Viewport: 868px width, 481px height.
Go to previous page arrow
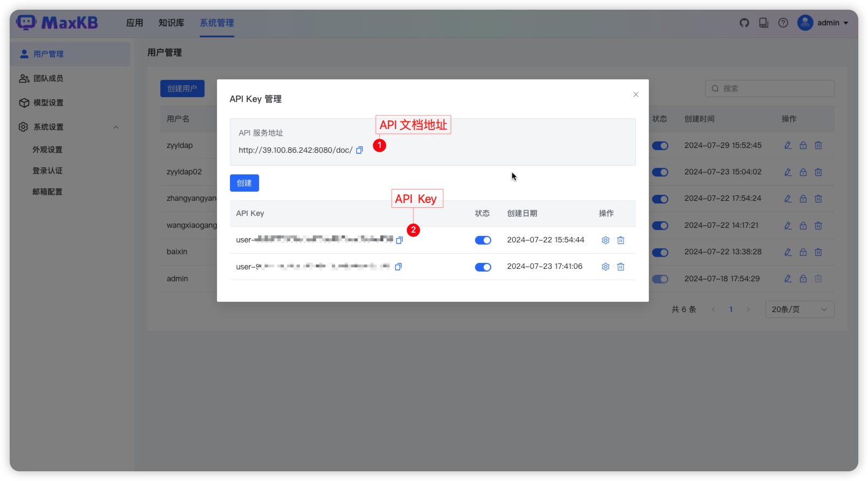tap(714, 309)
